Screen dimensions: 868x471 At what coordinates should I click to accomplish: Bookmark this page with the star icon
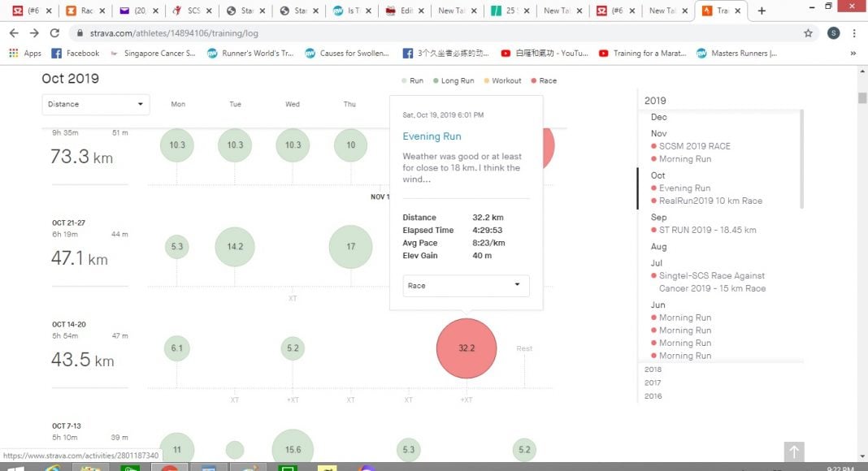808,33
